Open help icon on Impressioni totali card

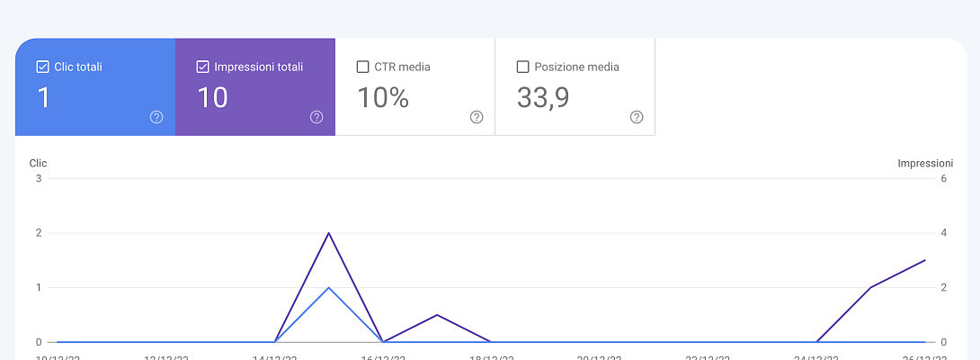coord(316,117)
